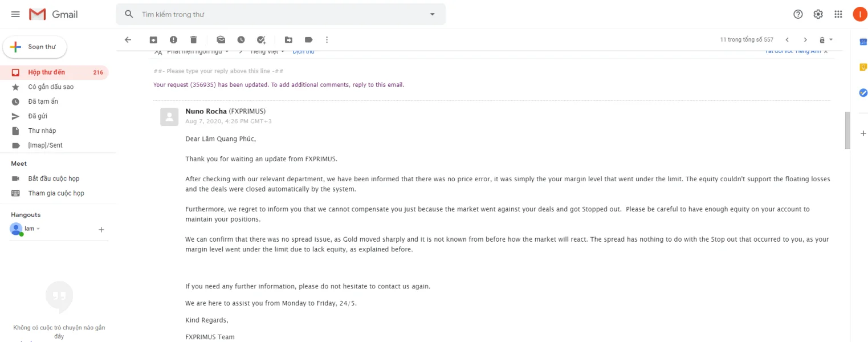Mark the email as unread
868x342 pixels.
coord(221,40)
